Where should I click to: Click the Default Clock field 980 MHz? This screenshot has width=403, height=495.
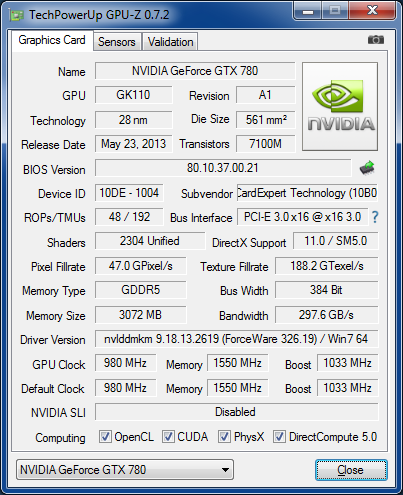[125, 388]
